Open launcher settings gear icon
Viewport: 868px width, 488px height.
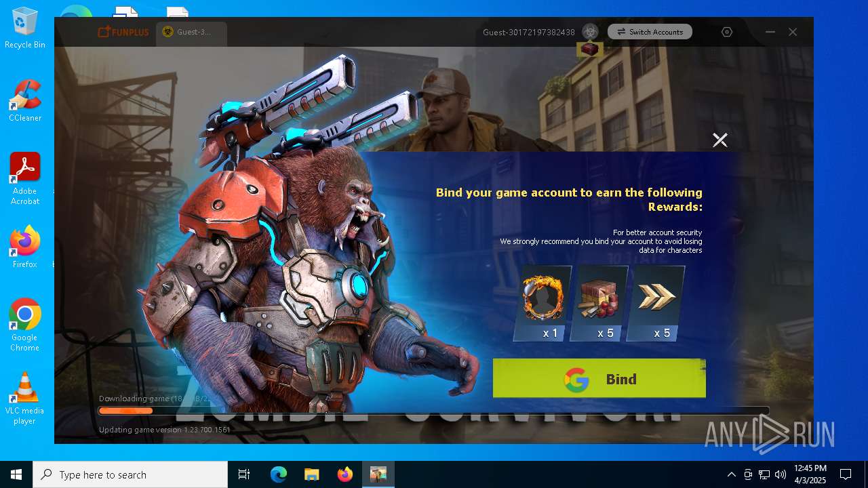point(727,32)
